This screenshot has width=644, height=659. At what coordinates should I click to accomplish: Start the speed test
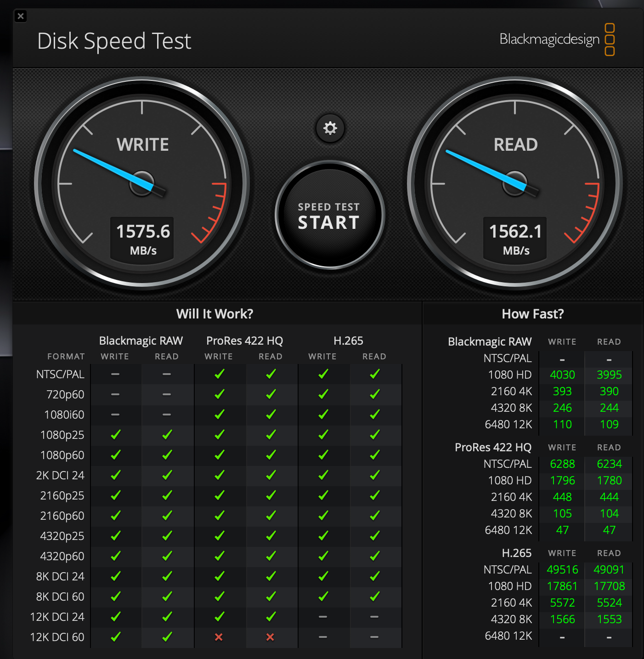tap(329, 215)
